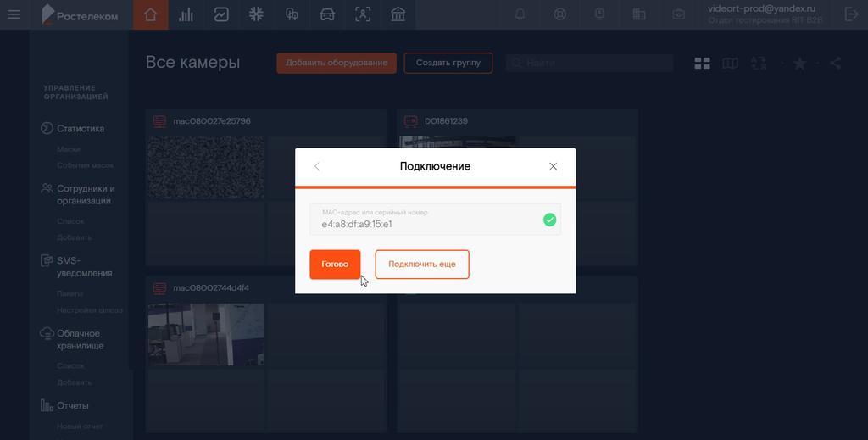Click device name D01861239
The image size is (868, 440).
[x=446, y=121]
